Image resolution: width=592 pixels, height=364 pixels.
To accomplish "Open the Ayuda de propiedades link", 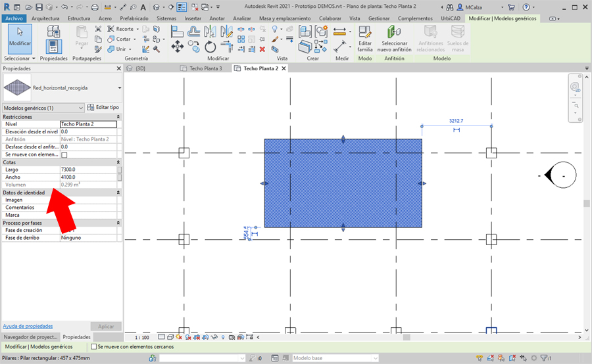I will pyautogui.click(x=28, y=325).
